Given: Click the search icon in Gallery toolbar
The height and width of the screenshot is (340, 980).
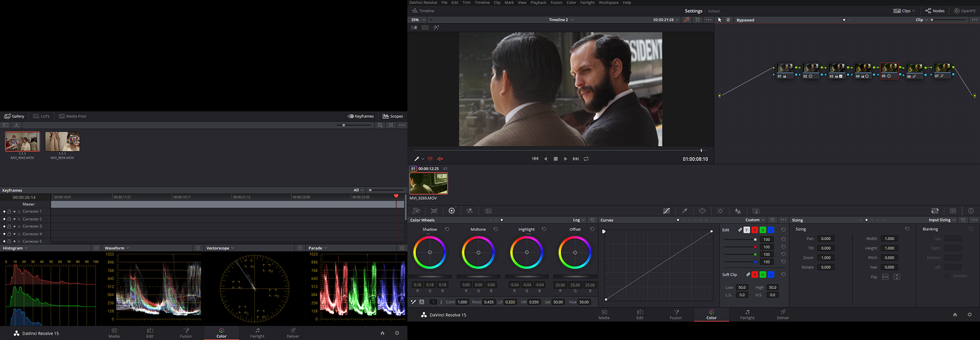Looking at the screenshot, I should [380, 125].
